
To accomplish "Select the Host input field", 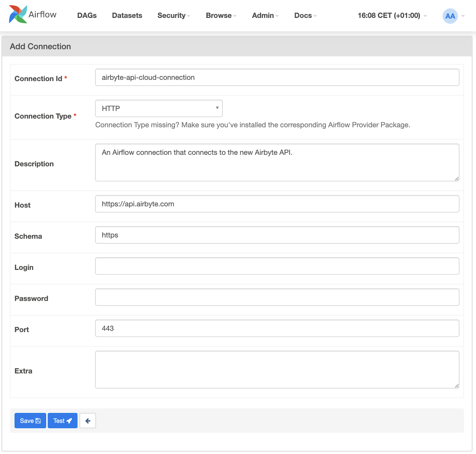I will coord(277,204).
